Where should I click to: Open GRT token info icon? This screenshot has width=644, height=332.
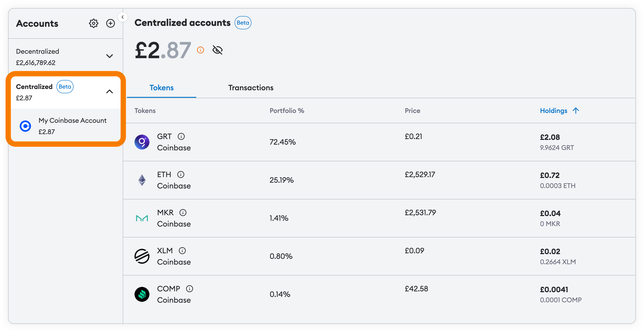181,136
